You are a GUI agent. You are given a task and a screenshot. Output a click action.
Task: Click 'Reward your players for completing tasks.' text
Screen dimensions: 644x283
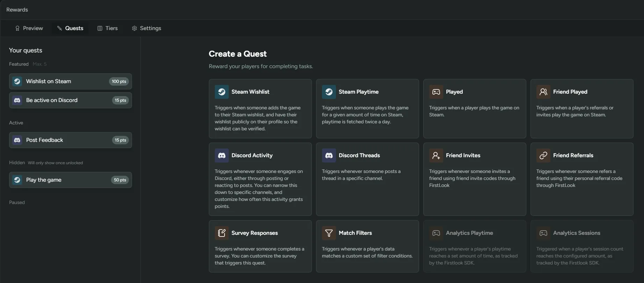pyautogui.click(x=261, y=66)
